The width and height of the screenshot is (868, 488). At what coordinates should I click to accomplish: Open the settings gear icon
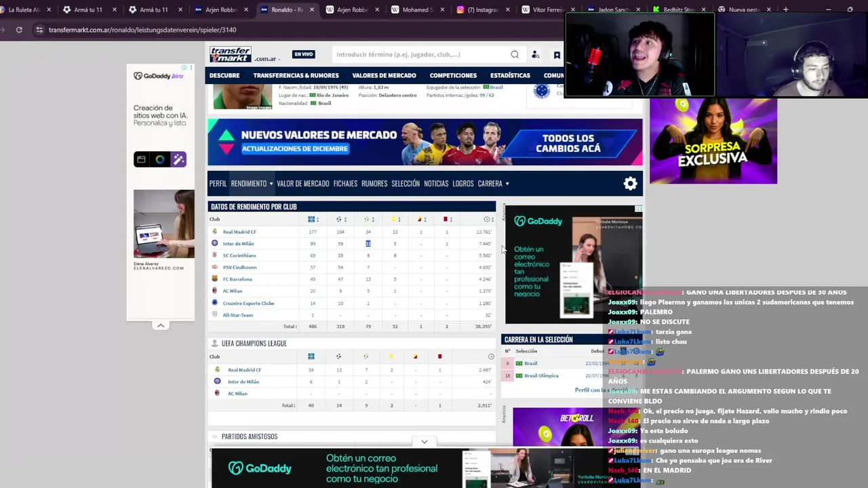631,183
